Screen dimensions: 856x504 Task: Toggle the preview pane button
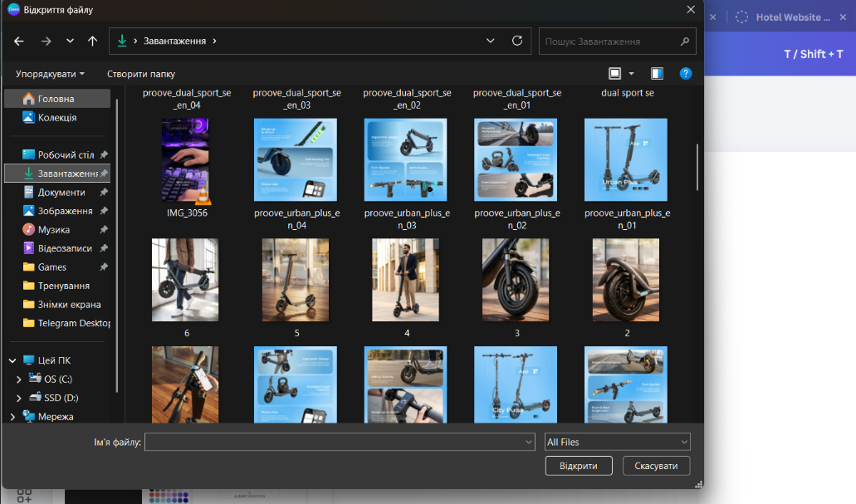click(657, 74)
